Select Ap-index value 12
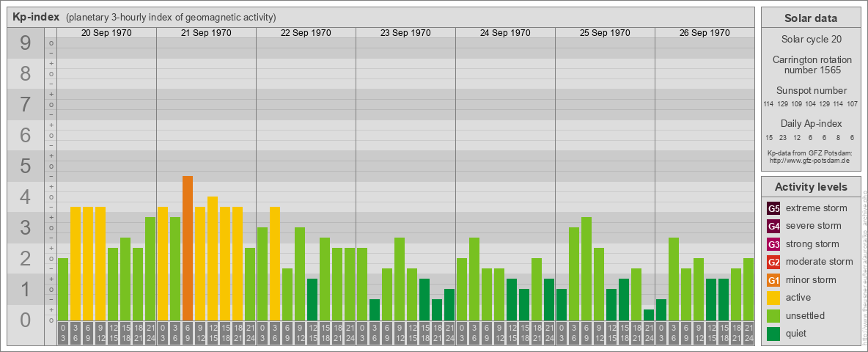 [x=797, y=137]
